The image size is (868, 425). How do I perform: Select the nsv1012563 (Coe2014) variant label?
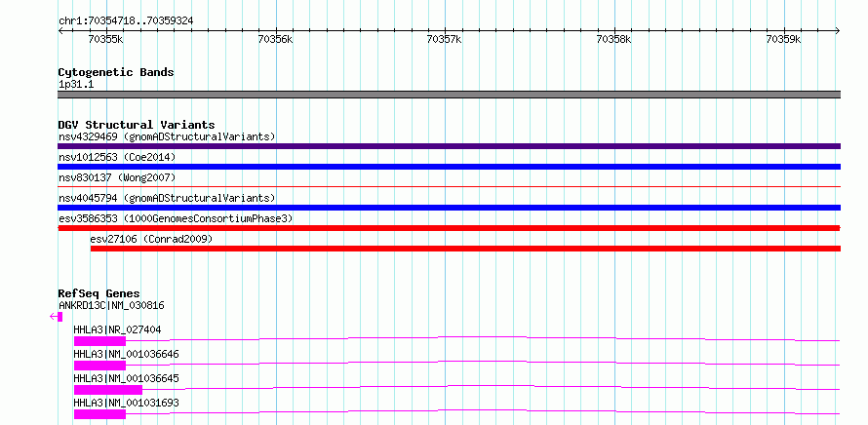click(117, 157)
